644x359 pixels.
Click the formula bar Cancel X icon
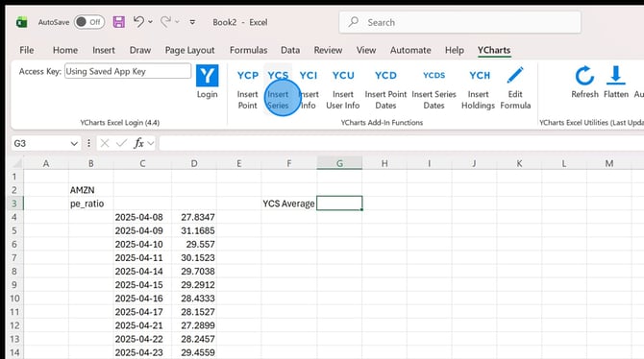(x=105, y=143)
